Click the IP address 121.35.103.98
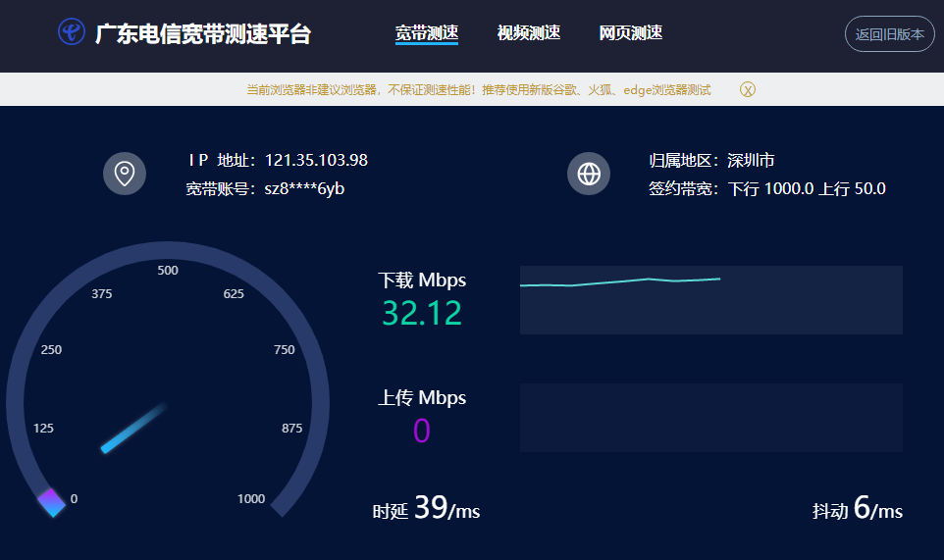The image size is (944, 560). [x=316, y=160]
